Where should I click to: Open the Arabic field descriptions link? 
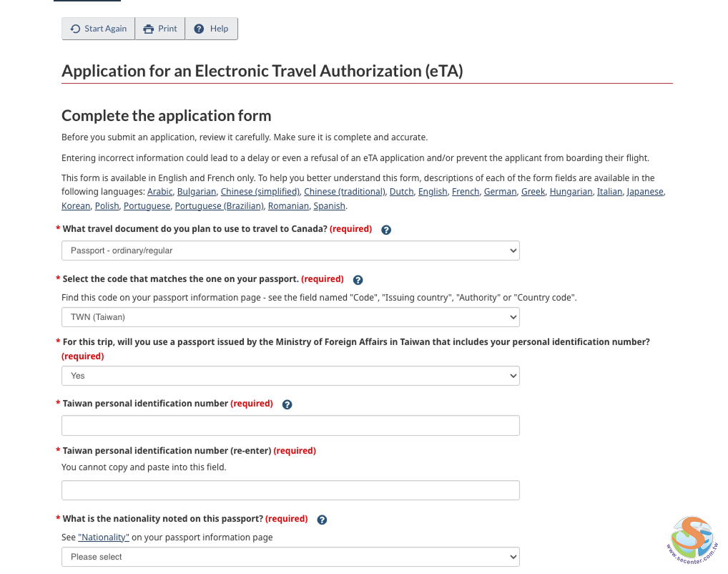tap(160, 192)
